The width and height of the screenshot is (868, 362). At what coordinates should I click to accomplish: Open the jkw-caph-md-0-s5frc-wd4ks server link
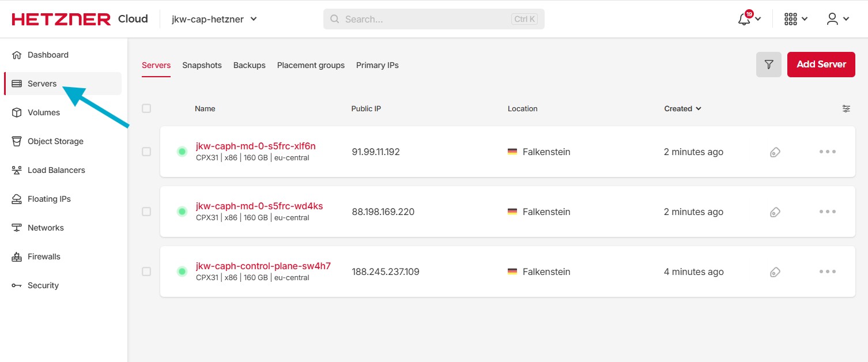click(x=259, y=206)
